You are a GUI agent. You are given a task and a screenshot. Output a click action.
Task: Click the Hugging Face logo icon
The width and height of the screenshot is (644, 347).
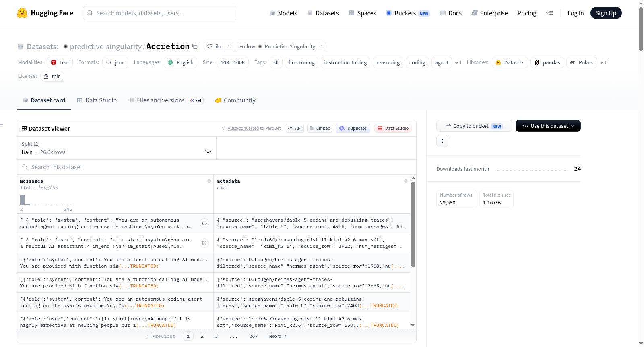(22, 13)
